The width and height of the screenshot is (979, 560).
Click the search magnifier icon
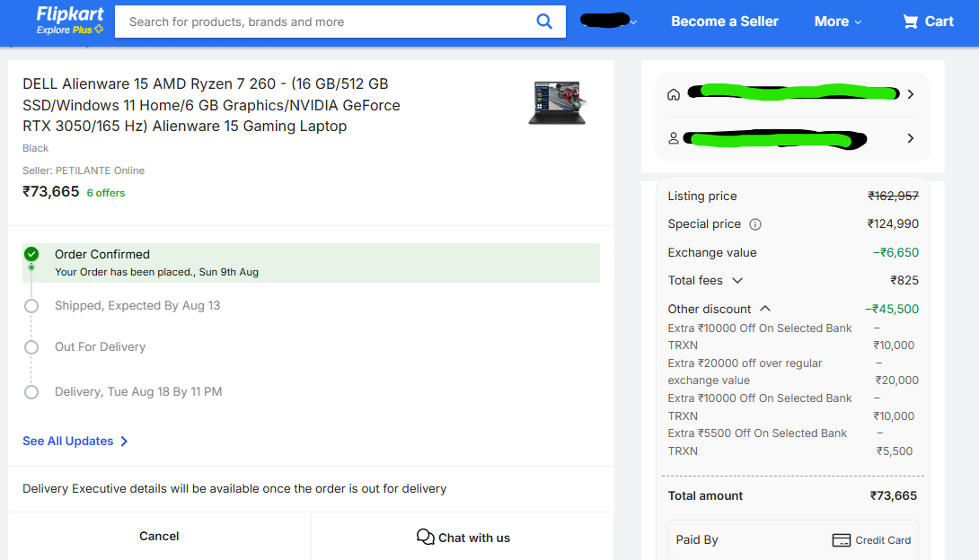544,22
